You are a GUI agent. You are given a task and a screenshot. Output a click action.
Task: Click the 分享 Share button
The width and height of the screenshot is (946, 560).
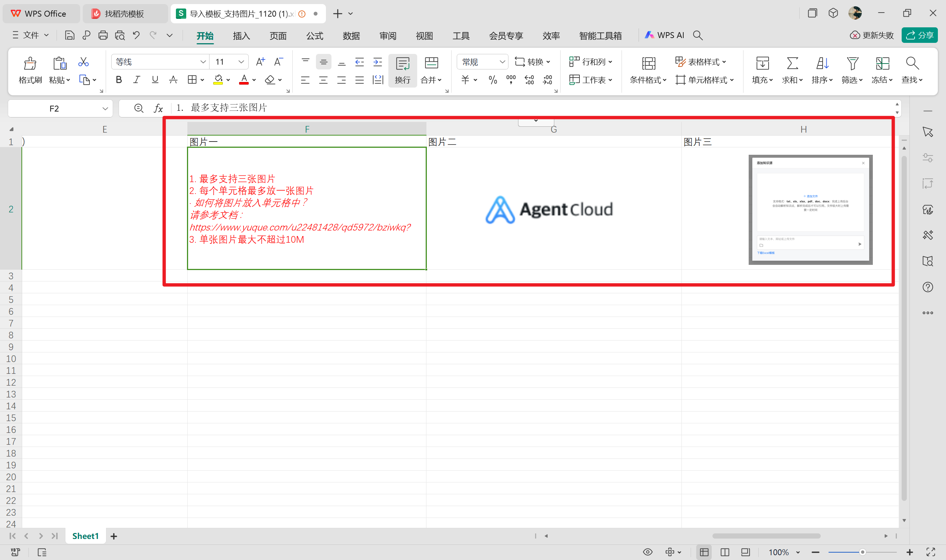tap(919, 35)
